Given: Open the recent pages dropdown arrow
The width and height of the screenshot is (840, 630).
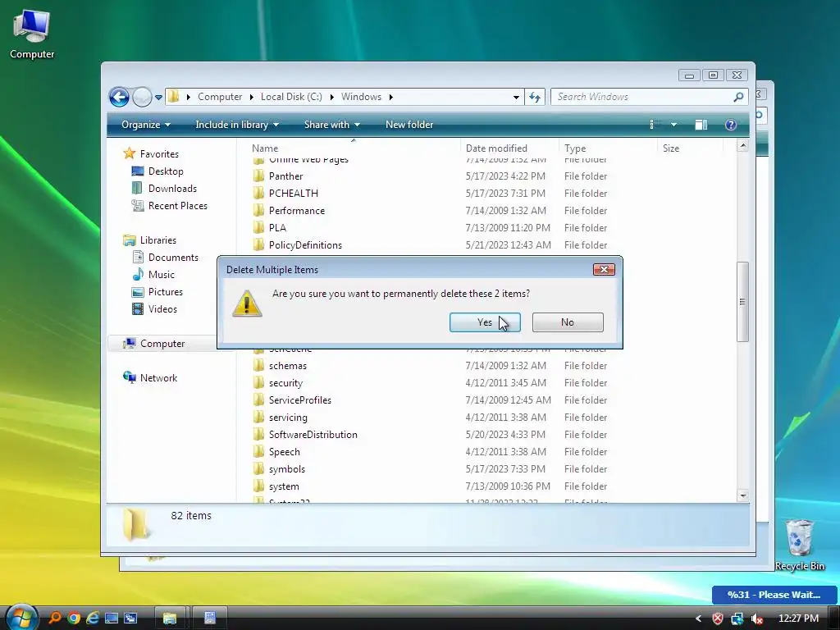Looking at the screenshot, I should pyautogui.click(x=158, y=98).
